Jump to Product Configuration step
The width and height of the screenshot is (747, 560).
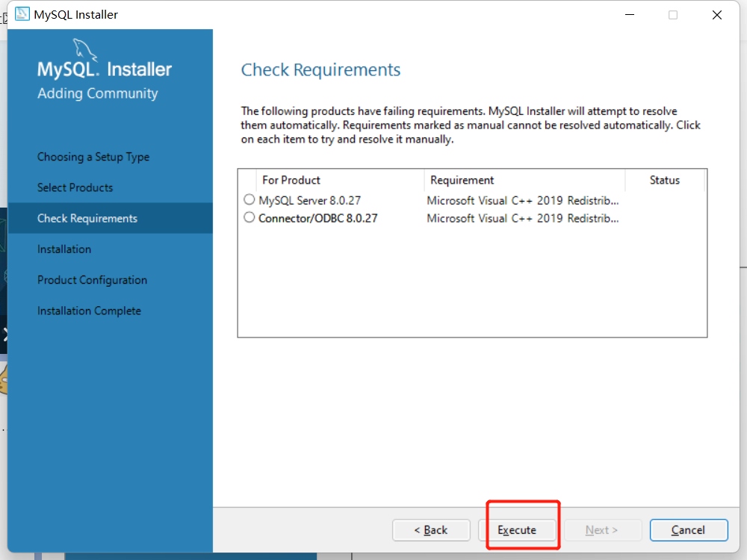(x=93, y=280)
